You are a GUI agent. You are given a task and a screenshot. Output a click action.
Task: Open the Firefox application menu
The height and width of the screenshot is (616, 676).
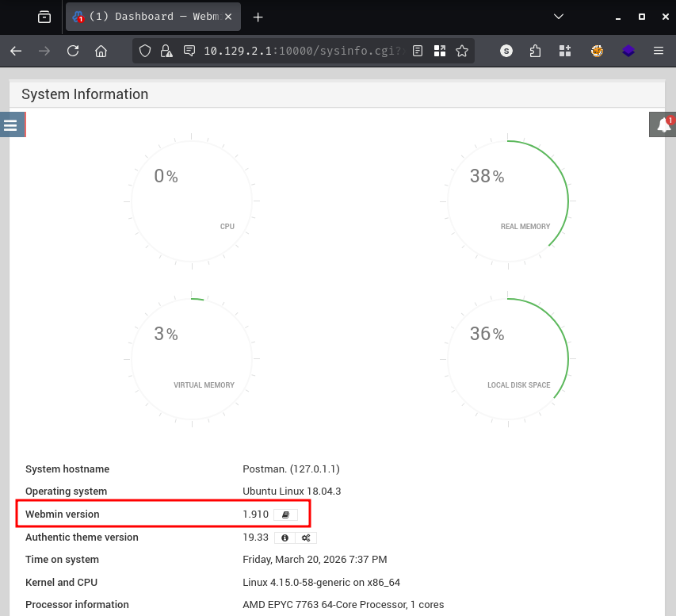coord(658,51)
